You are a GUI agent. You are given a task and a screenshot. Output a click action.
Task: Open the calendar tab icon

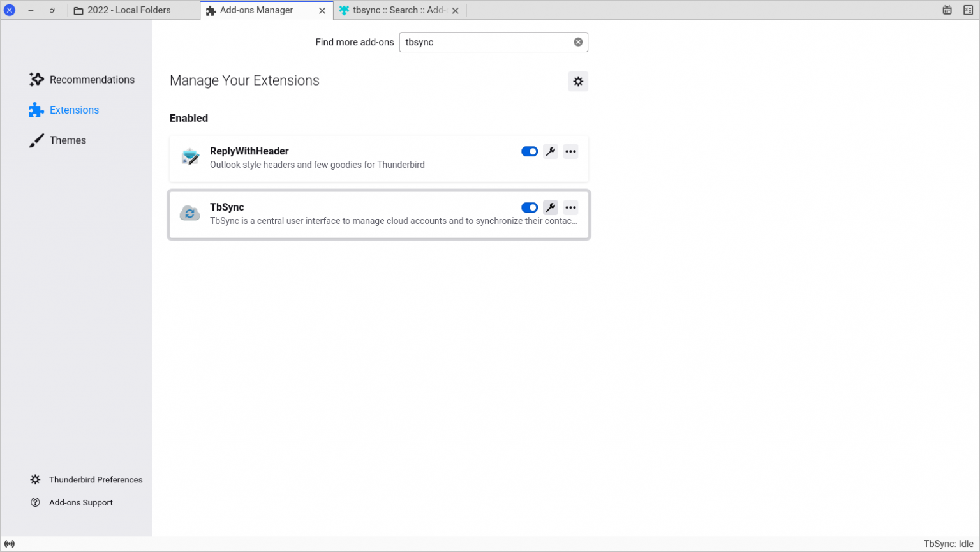947,10
